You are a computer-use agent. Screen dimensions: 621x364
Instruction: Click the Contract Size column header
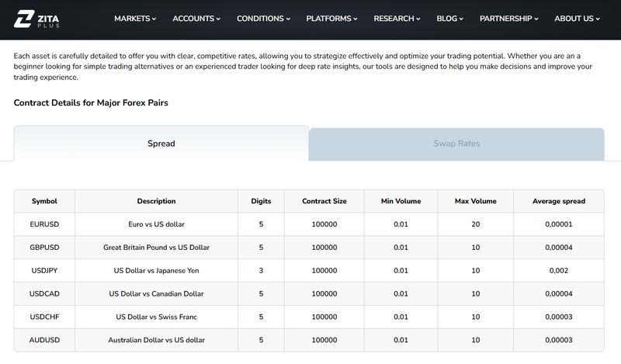click(x=324, y=201)
